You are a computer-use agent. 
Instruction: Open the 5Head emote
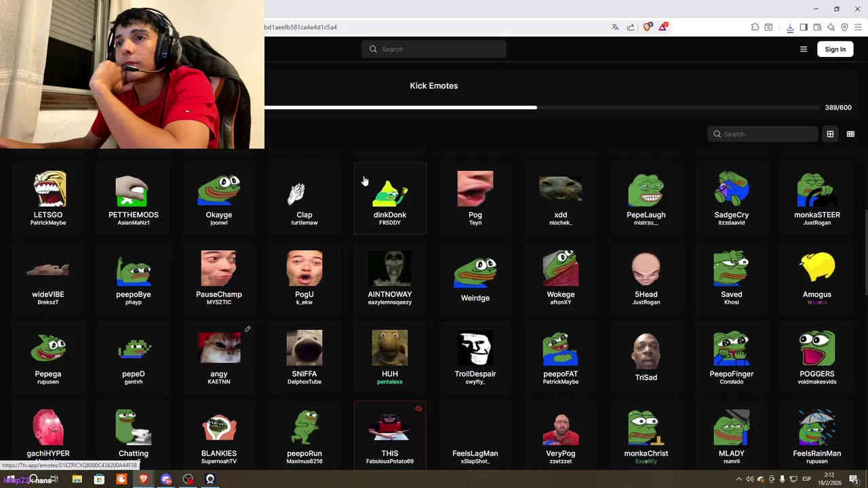tap(646, 278)
